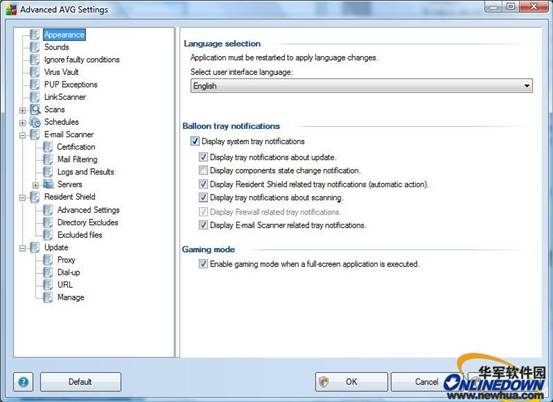The height and width of the screenshot is (402, 553).
Task: Click the Resident Shield tree icon
Action: click(35, 197)
